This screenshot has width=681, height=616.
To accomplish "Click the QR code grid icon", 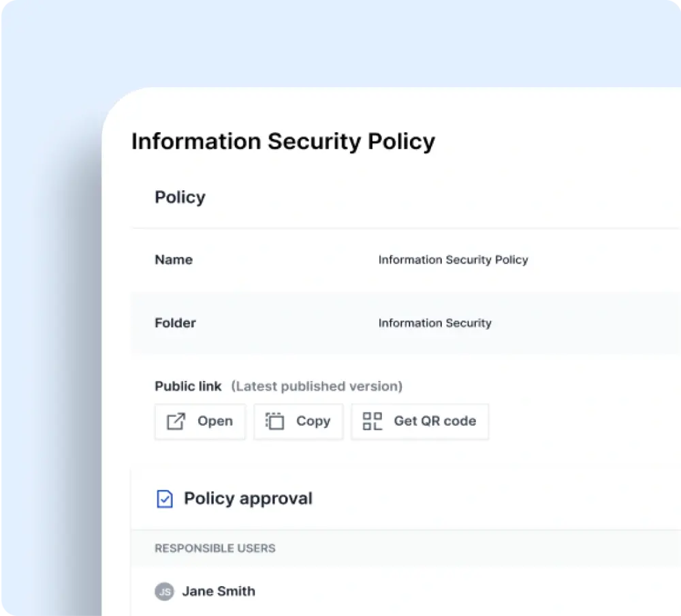I will (x=373, y=421).
